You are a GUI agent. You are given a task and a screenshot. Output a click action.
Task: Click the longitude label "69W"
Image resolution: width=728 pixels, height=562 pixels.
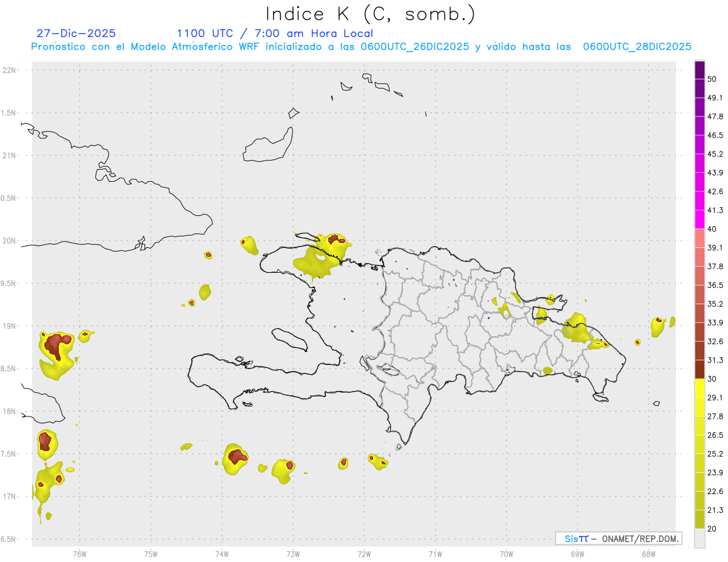(578, 554)
